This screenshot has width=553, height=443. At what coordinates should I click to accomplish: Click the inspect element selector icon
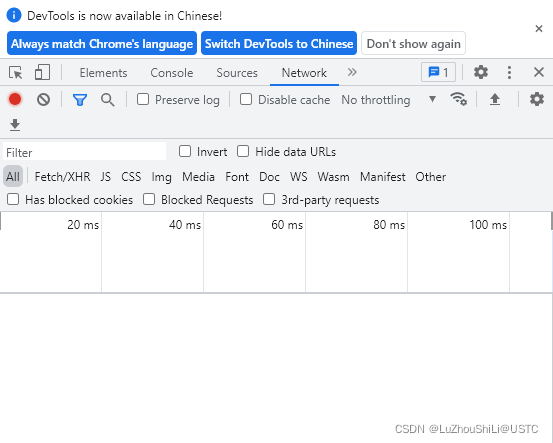[16, 73]
